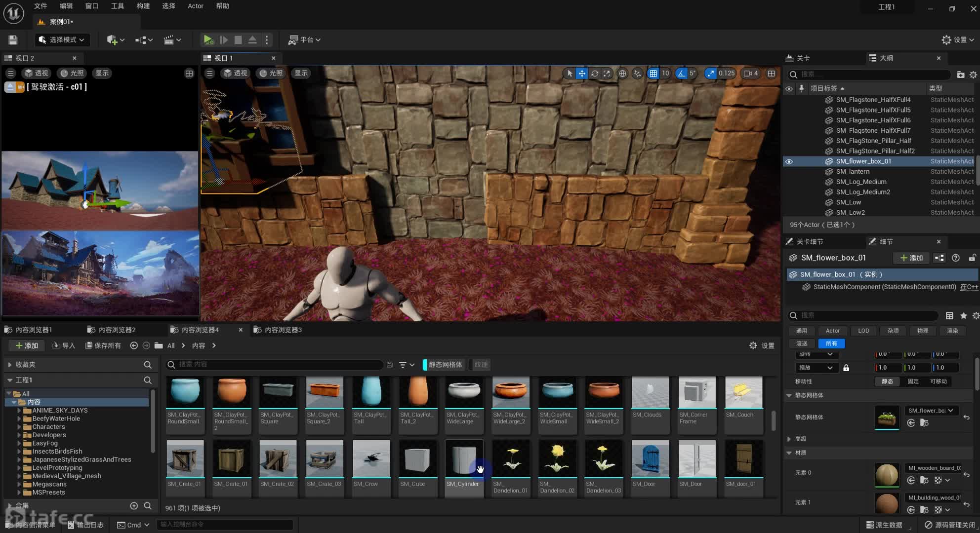Open the 文件 menu
Viewport: 980px width, 533px height.
pyautogui.click(x=41, y=6)
